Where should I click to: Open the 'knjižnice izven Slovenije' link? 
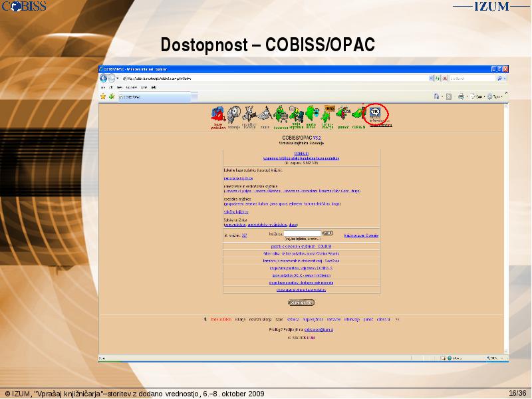point(361,235)
